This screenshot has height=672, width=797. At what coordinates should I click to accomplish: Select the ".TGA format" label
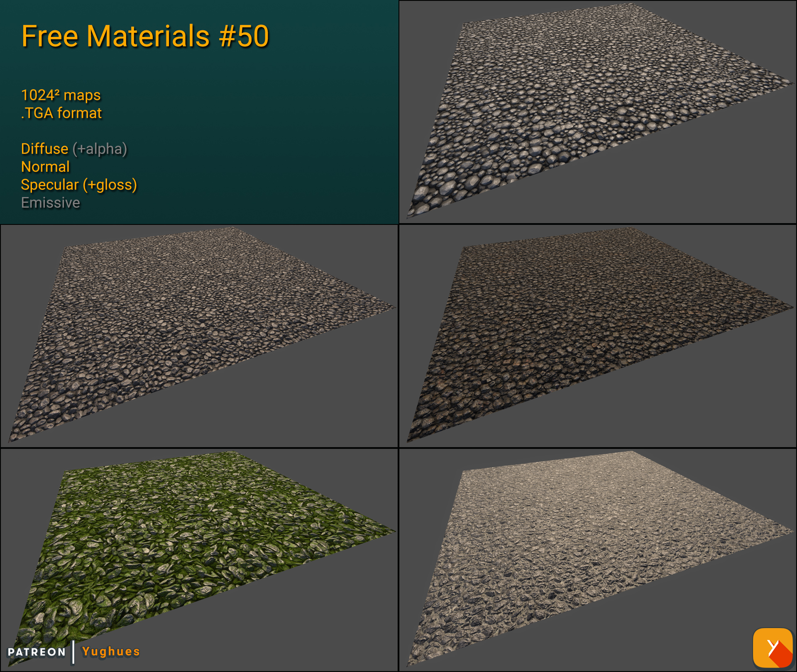coord(61,112)
